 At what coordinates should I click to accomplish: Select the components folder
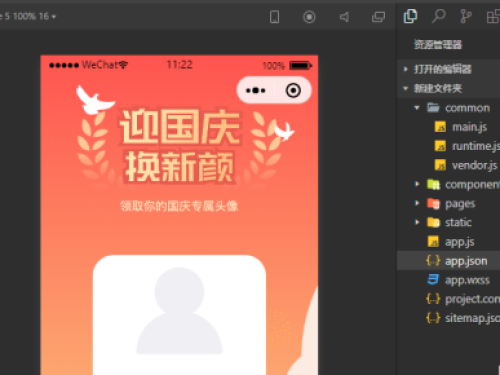tap(448, 184)
